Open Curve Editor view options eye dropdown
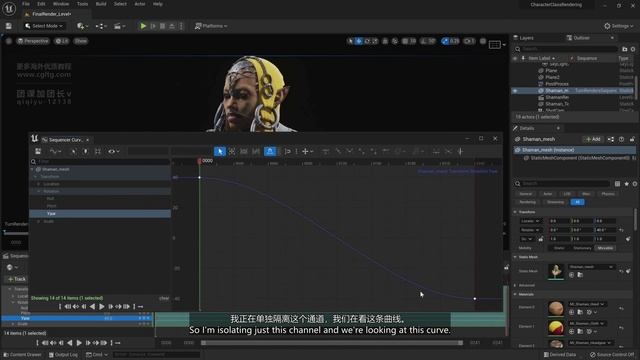 [114, 151]
